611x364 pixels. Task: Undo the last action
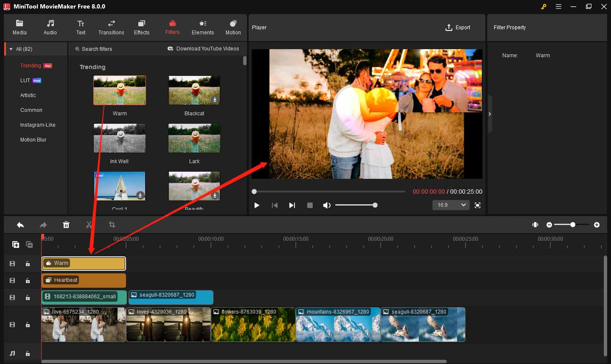pos(20,225)
